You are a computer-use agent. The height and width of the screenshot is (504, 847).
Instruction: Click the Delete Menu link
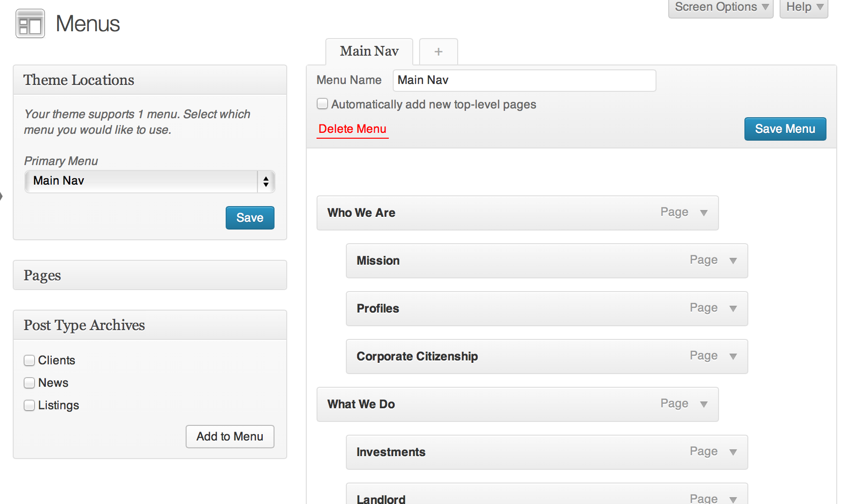point(352,129)
